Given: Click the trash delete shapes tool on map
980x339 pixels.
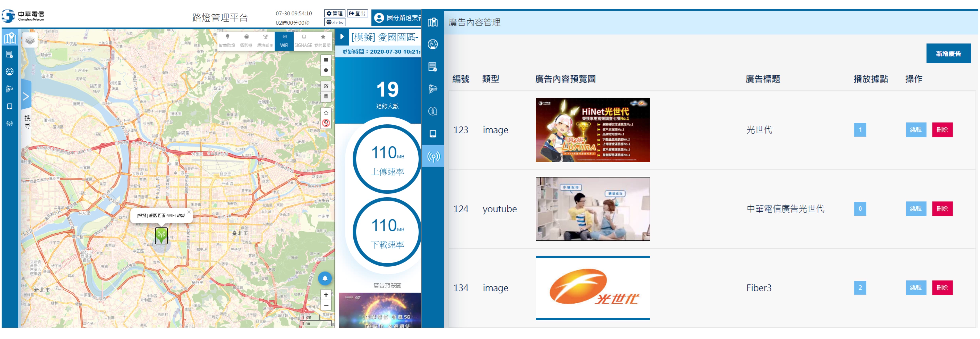Looking at the screenshot, I should [x=326, y=96].
